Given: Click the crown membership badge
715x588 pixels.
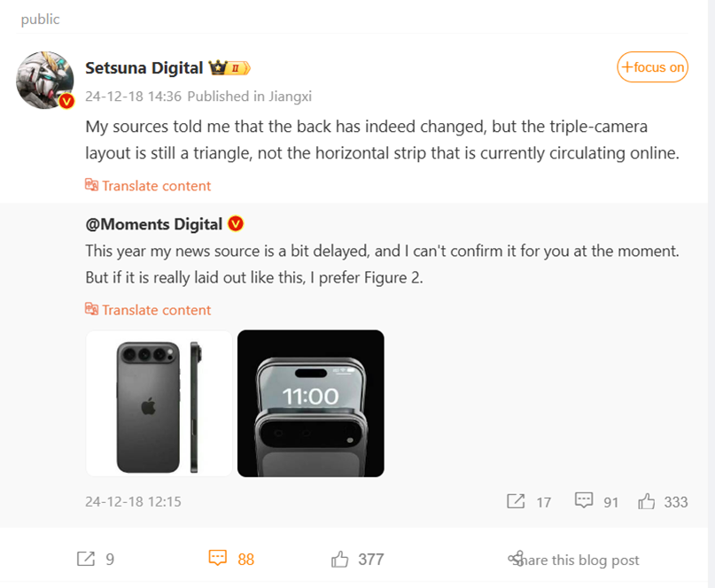Looking at the screenshot, I should [x=229, y=68].
